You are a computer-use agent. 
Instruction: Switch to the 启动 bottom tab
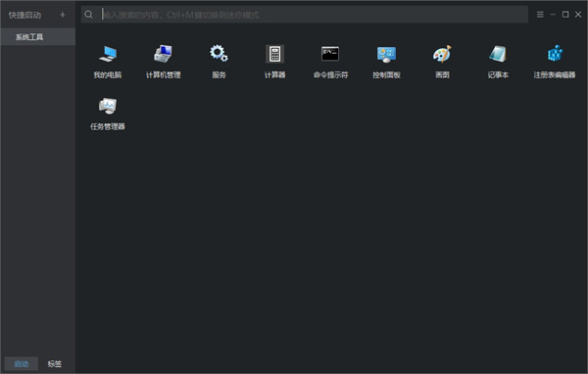21,364
